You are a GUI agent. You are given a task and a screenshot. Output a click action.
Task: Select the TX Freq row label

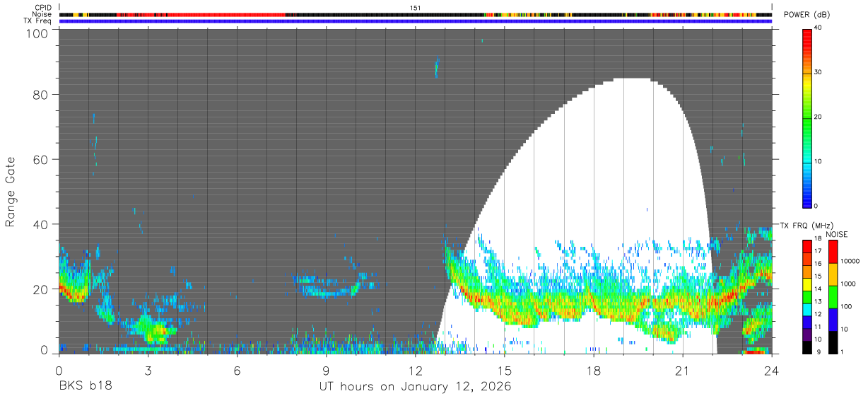coord(38,21)
